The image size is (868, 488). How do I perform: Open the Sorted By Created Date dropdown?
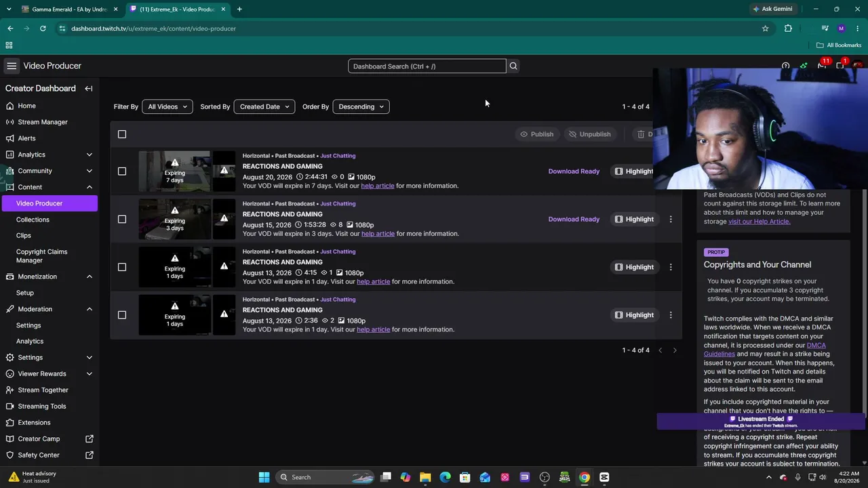point(264,106)
